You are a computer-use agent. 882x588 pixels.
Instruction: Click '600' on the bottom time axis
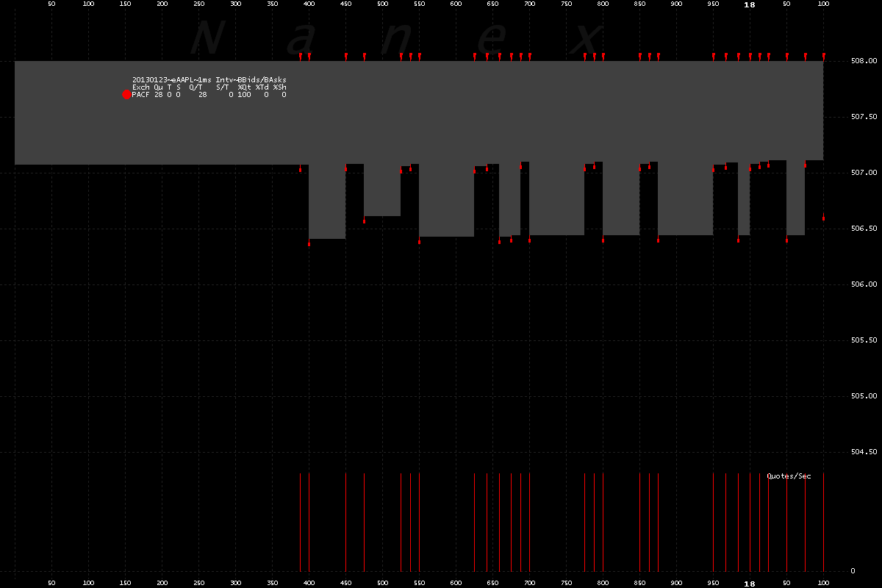(x=456, y=584)
